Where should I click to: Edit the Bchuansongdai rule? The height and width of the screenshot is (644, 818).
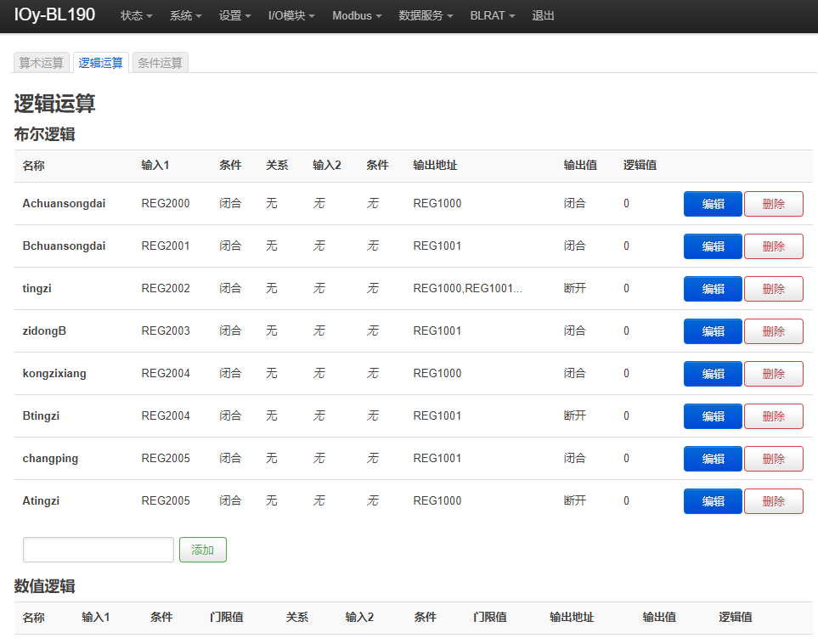click(x=713, y=246)
